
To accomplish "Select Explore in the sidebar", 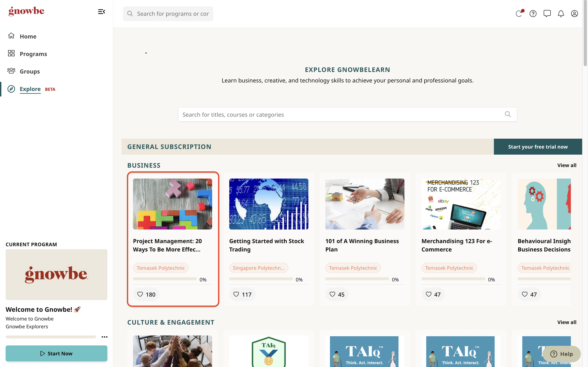I will [x=30, y=89].
